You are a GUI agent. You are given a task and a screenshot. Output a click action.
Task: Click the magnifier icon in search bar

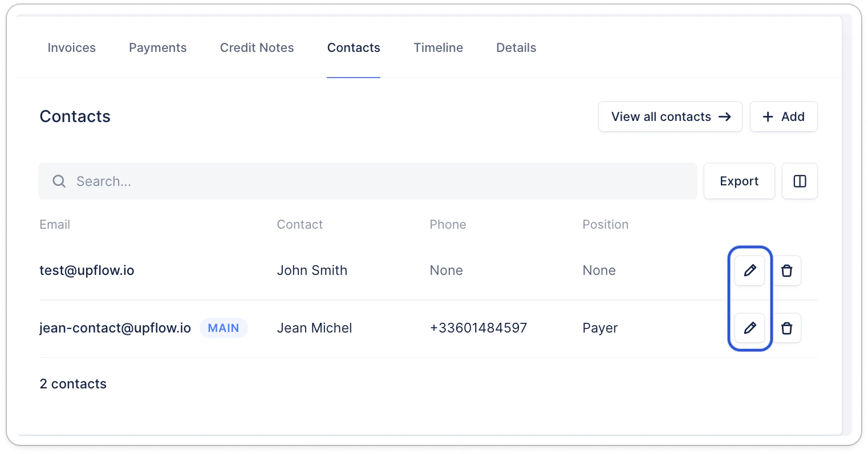coord(59,181)
